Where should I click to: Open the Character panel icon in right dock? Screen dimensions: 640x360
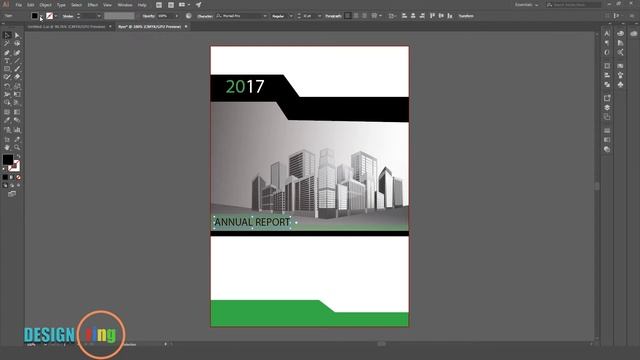click(x=607, y=33)
